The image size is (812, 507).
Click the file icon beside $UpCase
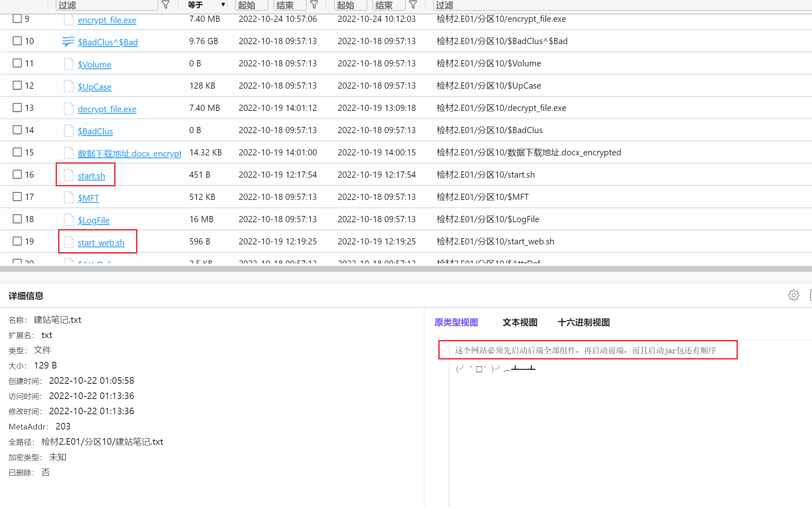pyautogui.click(x=68, y=86)
